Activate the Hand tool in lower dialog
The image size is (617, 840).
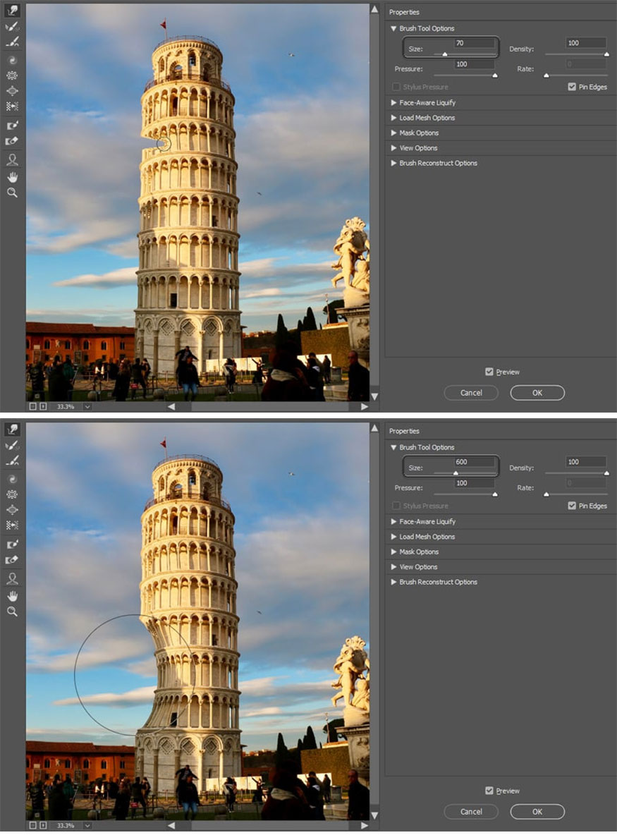tap(12, 596)
